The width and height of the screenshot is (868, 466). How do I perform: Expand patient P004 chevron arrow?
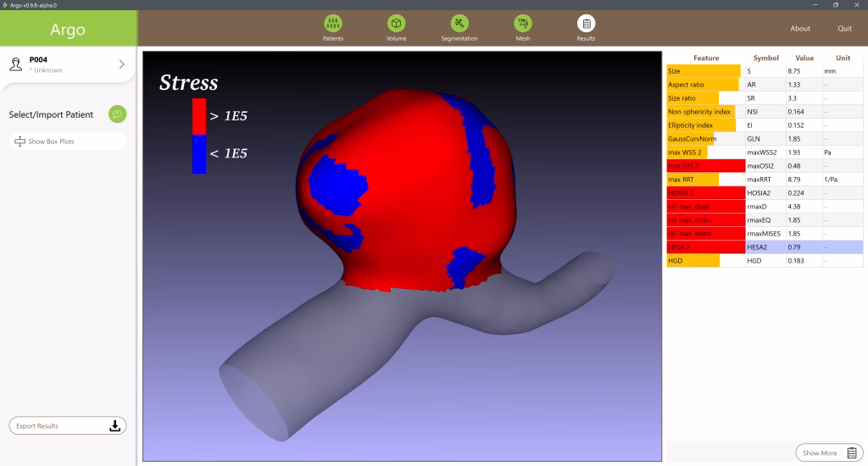pos(122,64)
